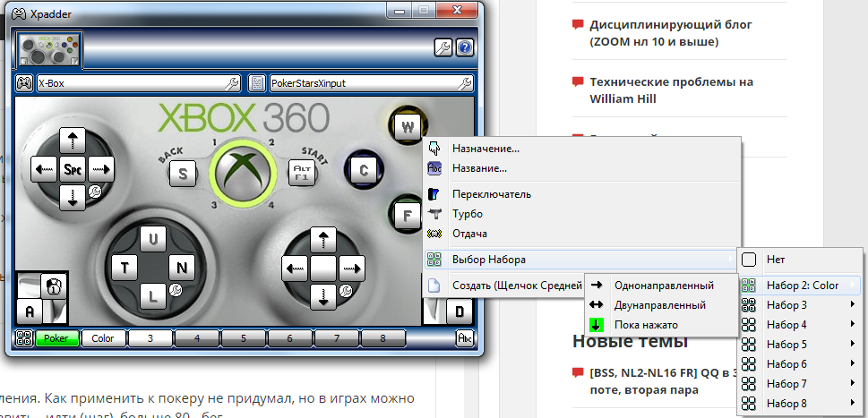Expand the Выбор Набора submenu

[582, 260]
